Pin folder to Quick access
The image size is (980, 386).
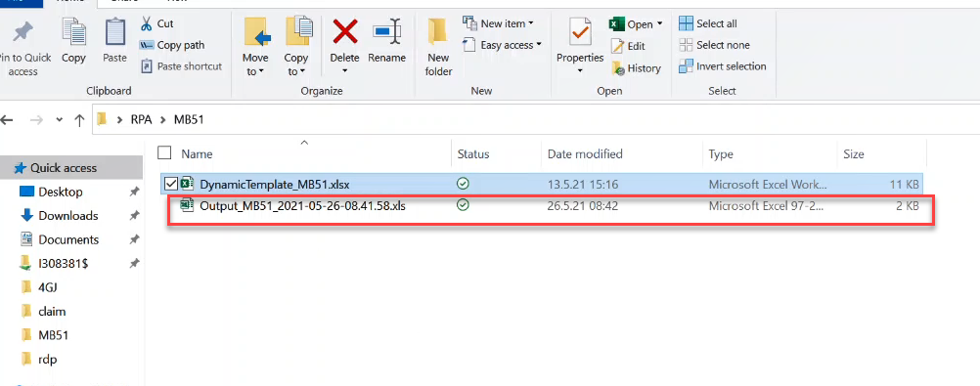22,48
